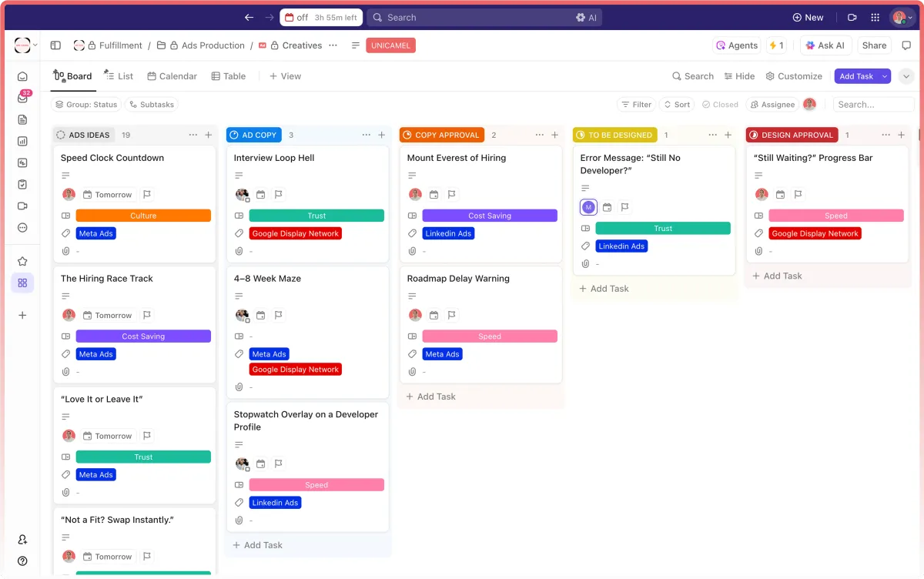This screenshot has width=924, height=579.
Task: Click assignee avatar on Error Message card
Action: point(588,207)
